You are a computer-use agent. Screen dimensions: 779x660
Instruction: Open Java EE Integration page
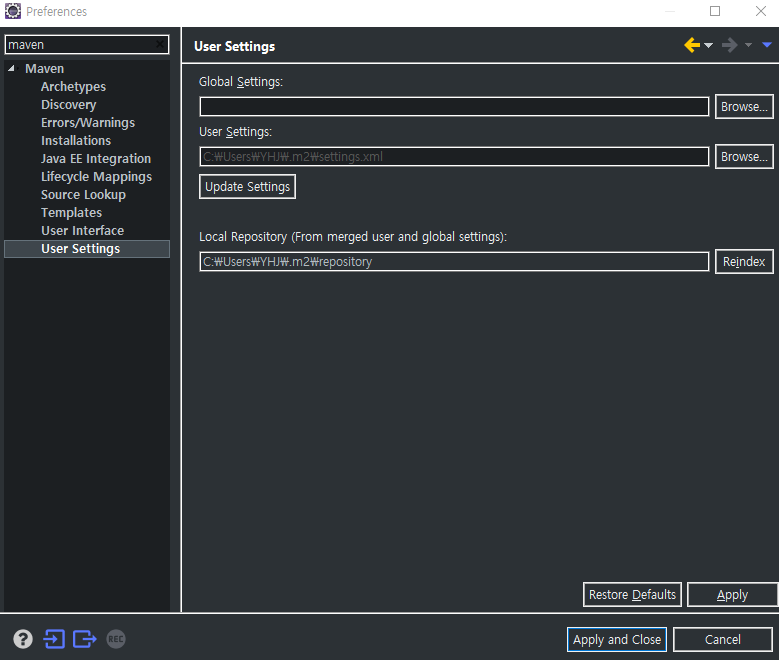[96, 159]
